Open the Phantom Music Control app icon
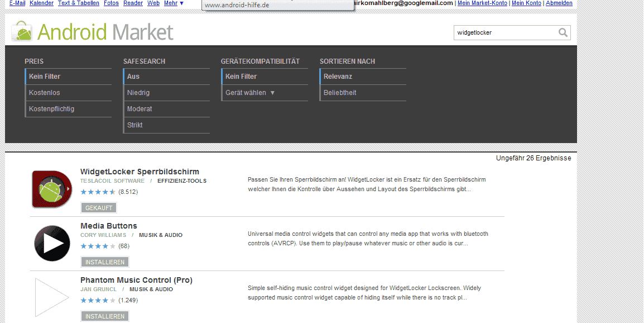644x323 pixels. (x=52, y=297)
